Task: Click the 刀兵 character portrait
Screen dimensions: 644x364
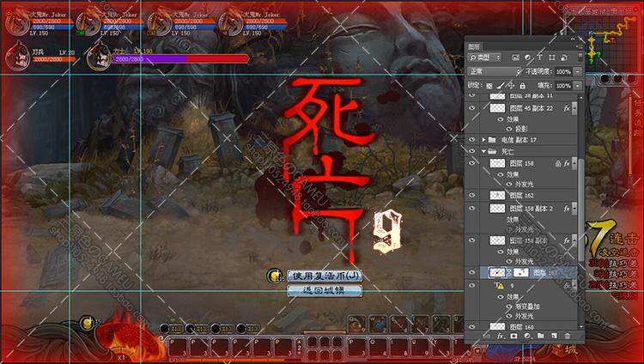Action: (18, 58)
